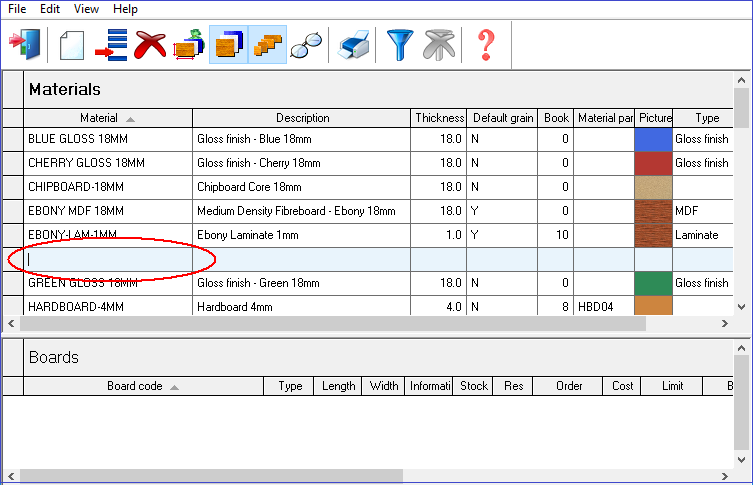The width and height of the screenshot is (753, 485).
Task: Click Boards horizontal scroll right arrow
Action: pos(725,476)
